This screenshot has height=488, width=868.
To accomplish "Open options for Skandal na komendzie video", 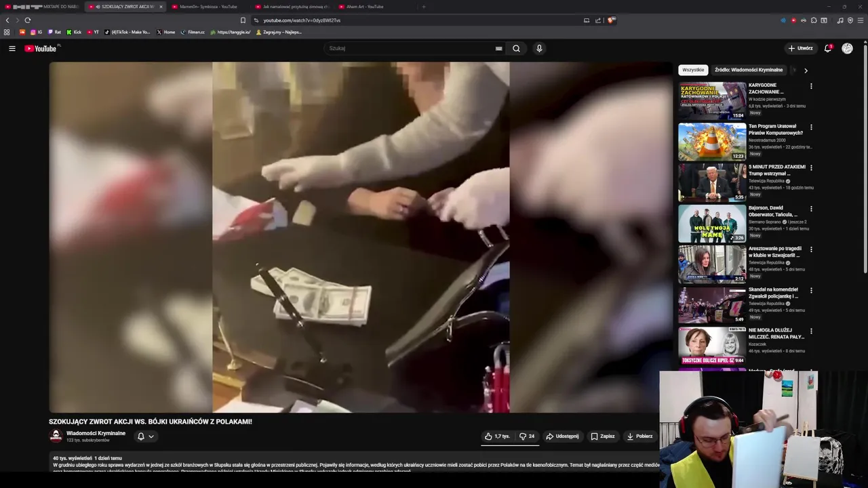I will coord(811,290).
